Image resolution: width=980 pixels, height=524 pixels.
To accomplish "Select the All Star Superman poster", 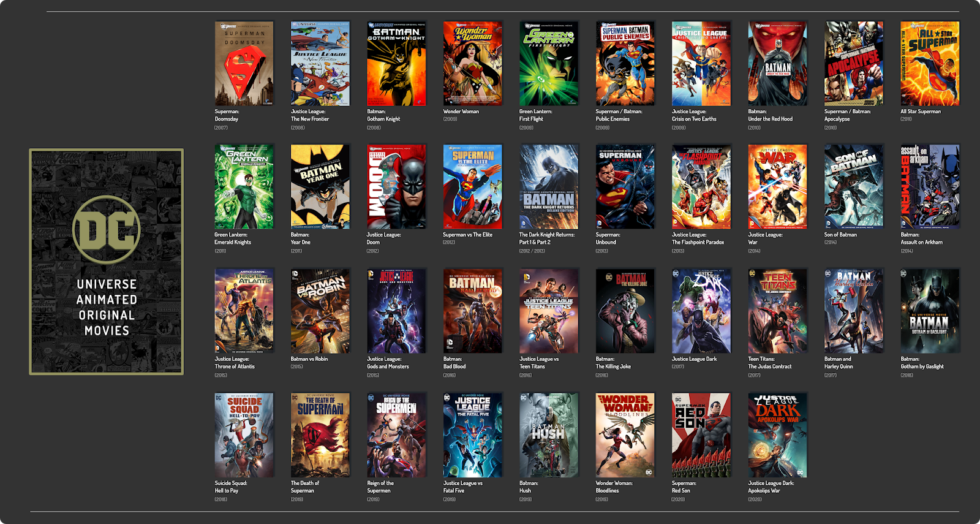I will (929, 64).
